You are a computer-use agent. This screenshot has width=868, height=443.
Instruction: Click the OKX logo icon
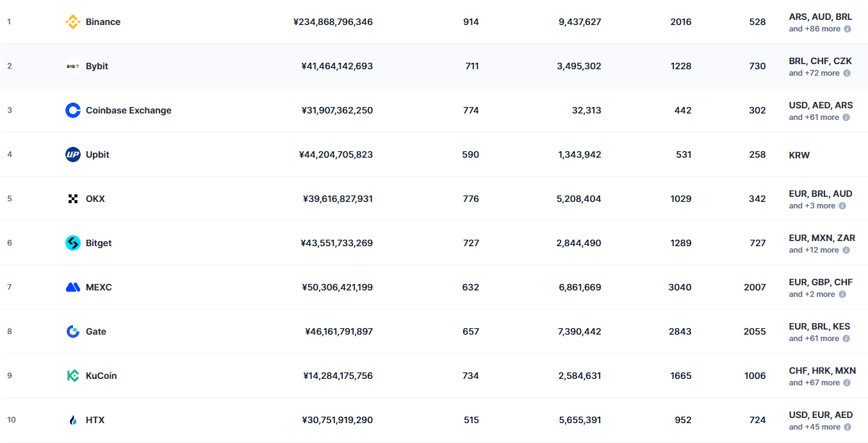coord(73,199)
